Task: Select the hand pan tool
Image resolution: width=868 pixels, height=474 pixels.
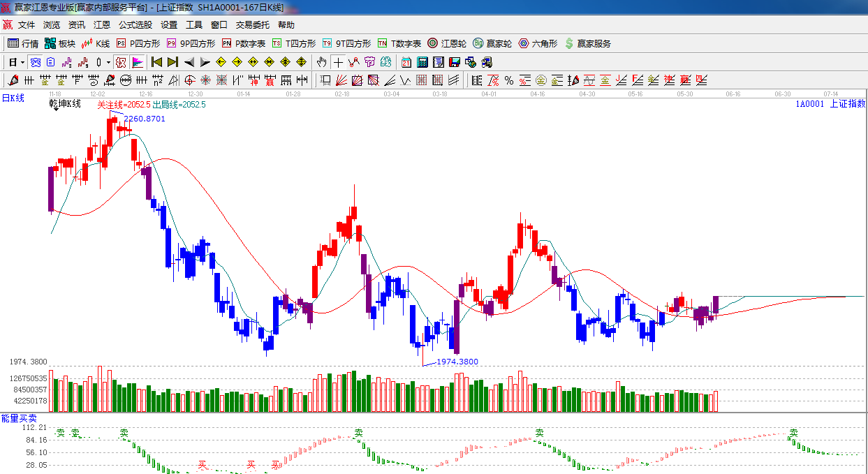Action: point(321,62)
